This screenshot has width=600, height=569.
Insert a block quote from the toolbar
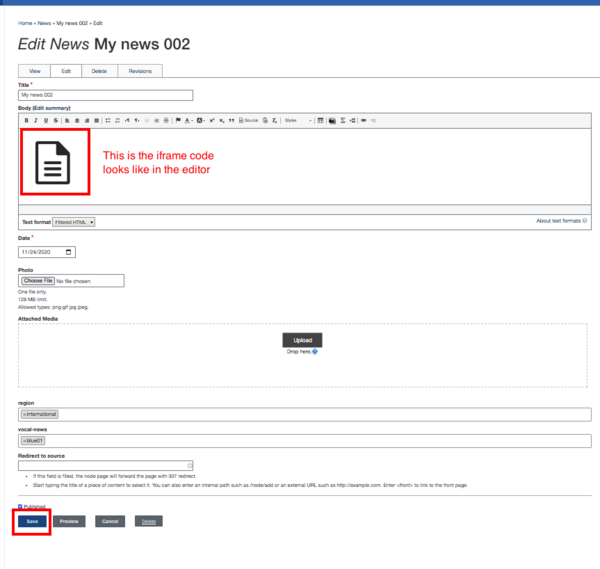(x=232, y=120)
